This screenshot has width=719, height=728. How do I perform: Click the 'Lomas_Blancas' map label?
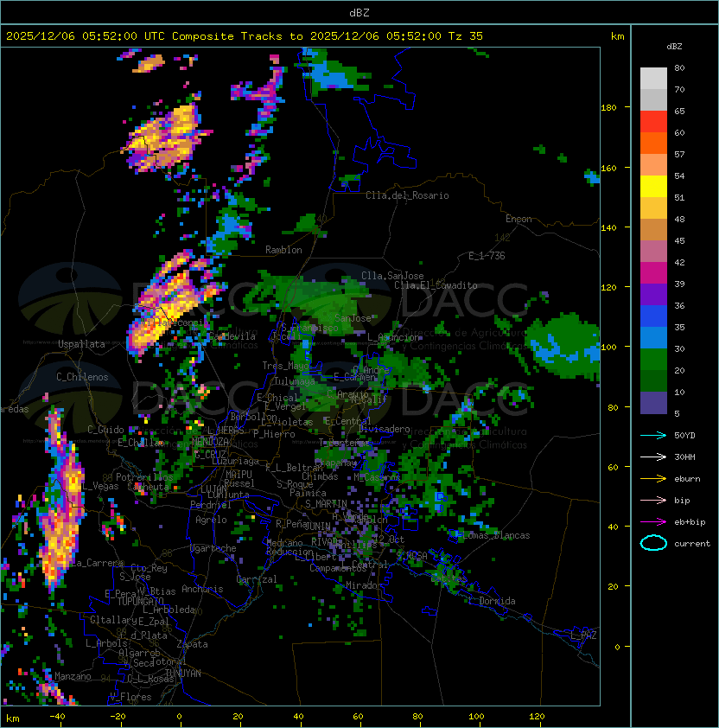coord(496,535)
